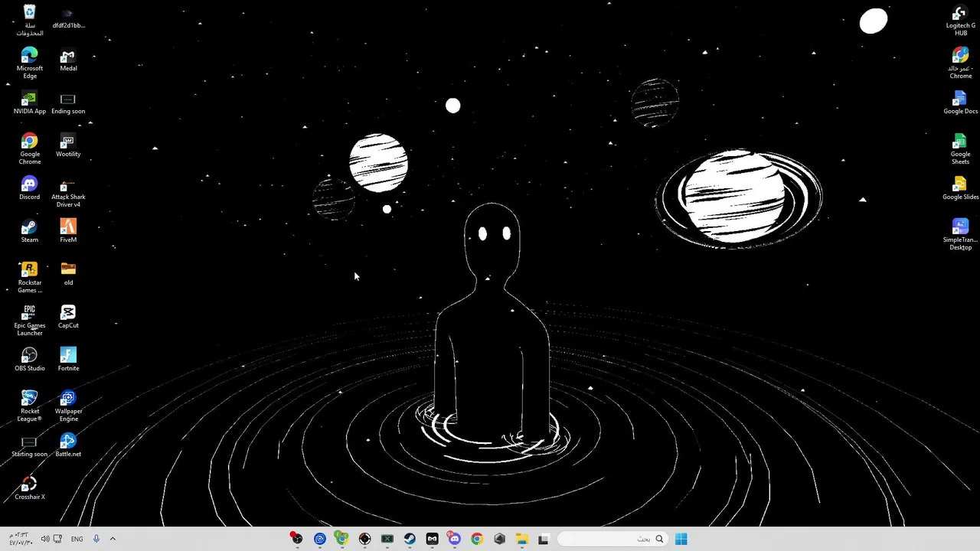Switch to Discord in the taskbar

pos(455,539)
